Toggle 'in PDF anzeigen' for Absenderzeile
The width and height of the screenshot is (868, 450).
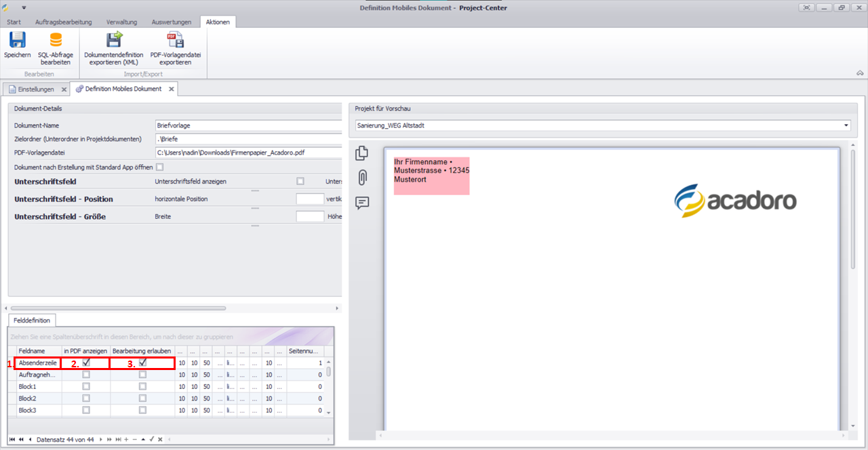click(86, 363)
